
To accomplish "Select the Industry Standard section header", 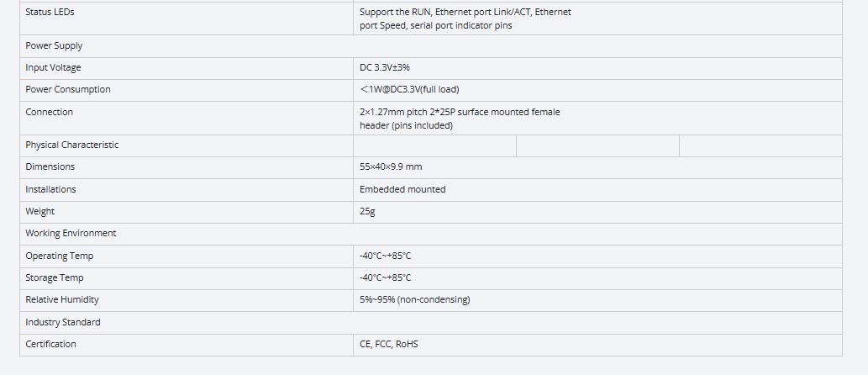I will (62, 322).
